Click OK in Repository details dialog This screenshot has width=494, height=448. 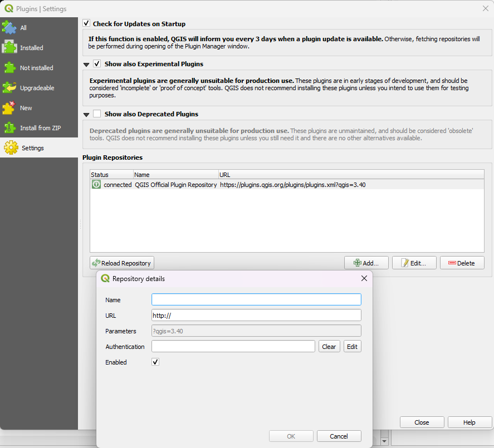[291, 436]
